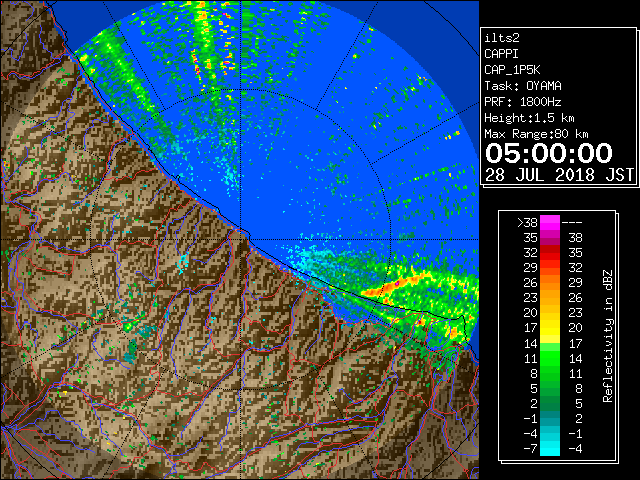Click the strong red echo core offshore
This screenshot has width=640, height=480.
[397, 283]
